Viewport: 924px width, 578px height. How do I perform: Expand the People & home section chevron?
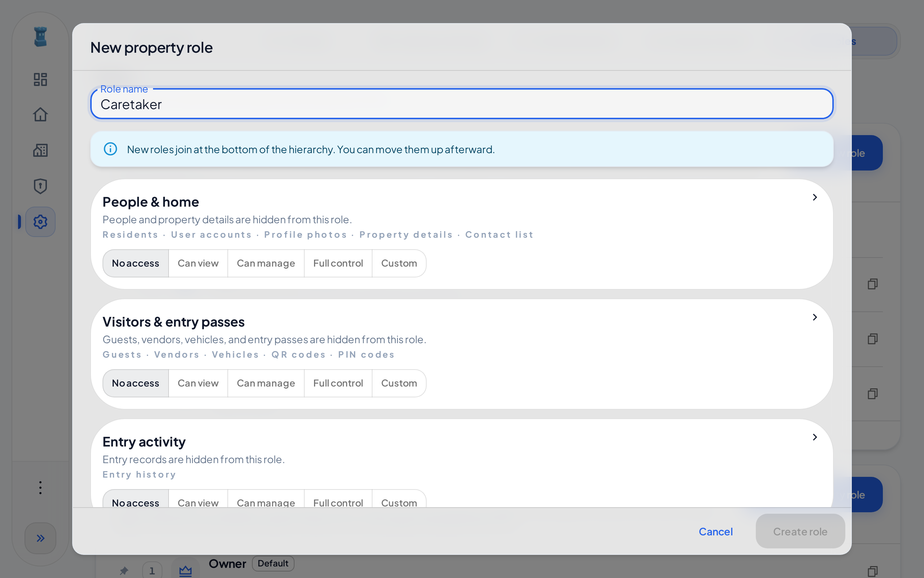[x=814, y=197]
